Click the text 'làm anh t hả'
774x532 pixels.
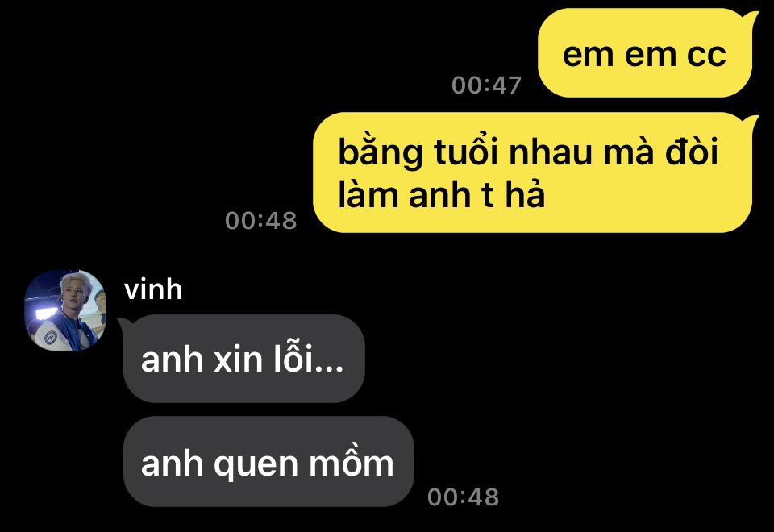[441, 195]
